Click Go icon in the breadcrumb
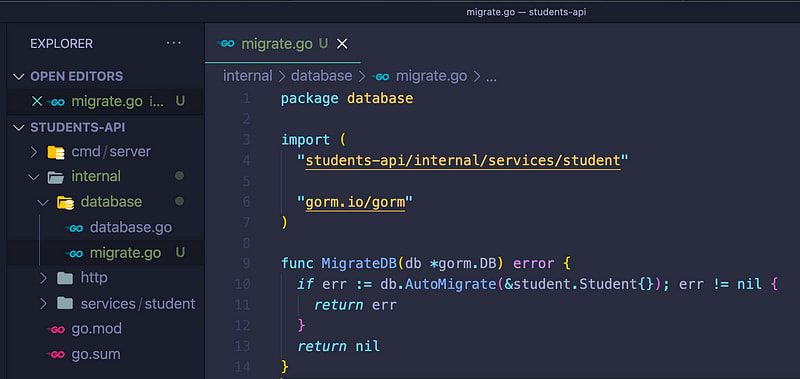The height and width of the screenshot is (379, 800). pyautogui.click(x=381, y=77)
